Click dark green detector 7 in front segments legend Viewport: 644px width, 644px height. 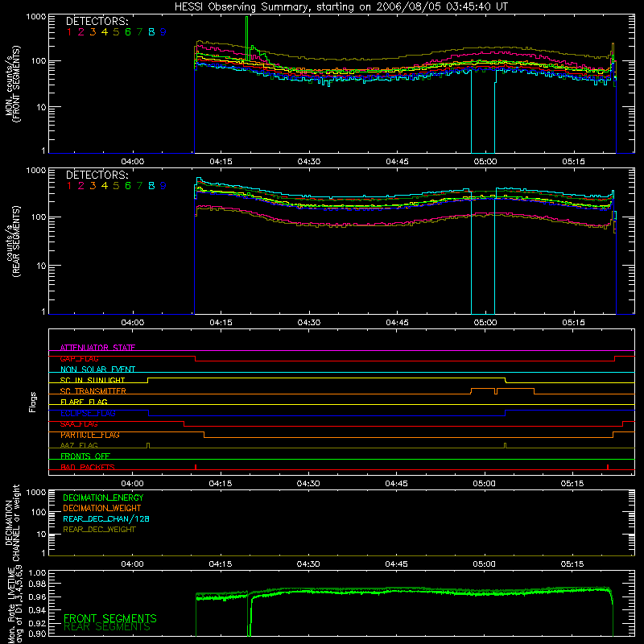[139, 32]
